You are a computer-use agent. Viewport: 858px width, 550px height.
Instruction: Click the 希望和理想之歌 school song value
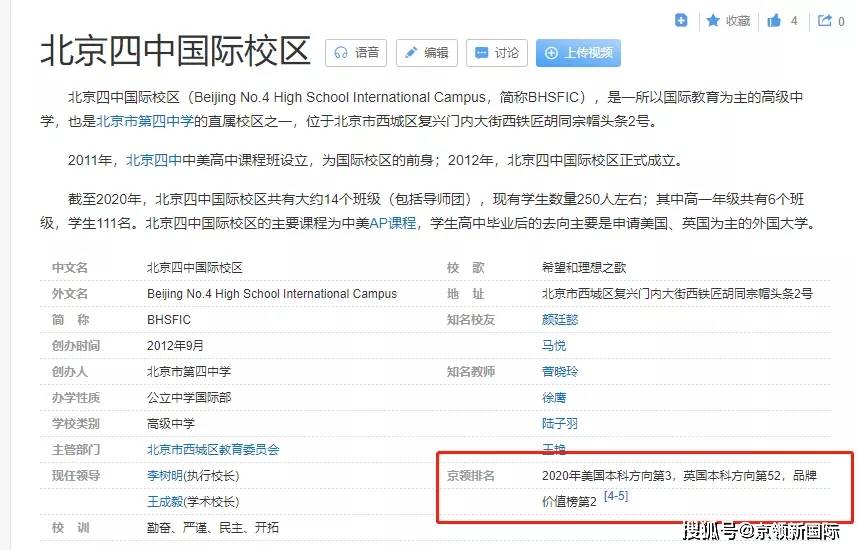[x=584, y=268]
